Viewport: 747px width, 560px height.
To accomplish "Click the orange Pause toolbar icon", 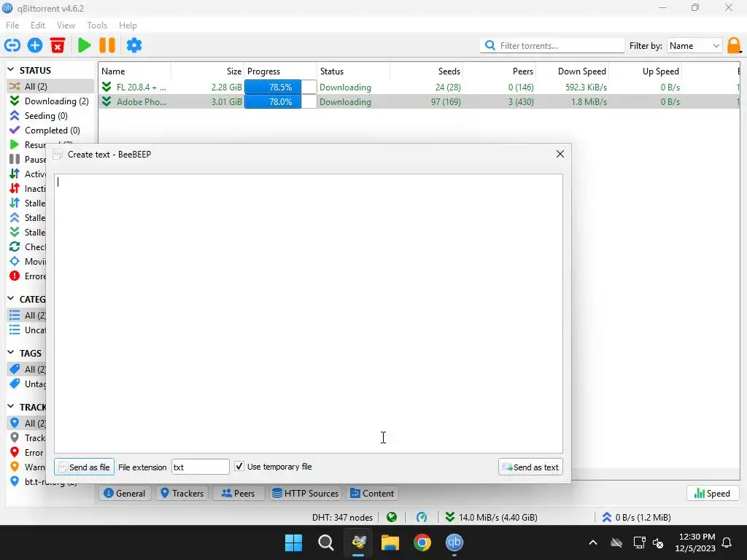I will pos(107,45).
